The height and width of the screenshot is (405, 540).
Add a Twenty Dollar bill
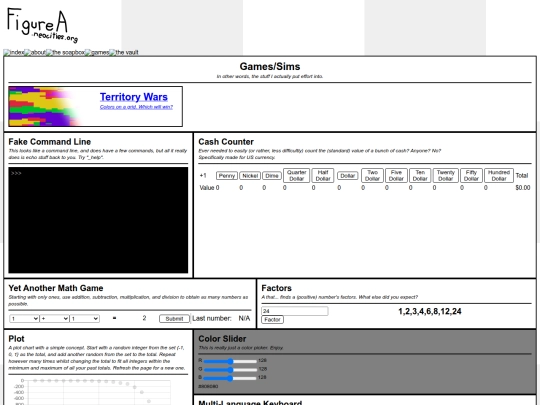[446, 175]
